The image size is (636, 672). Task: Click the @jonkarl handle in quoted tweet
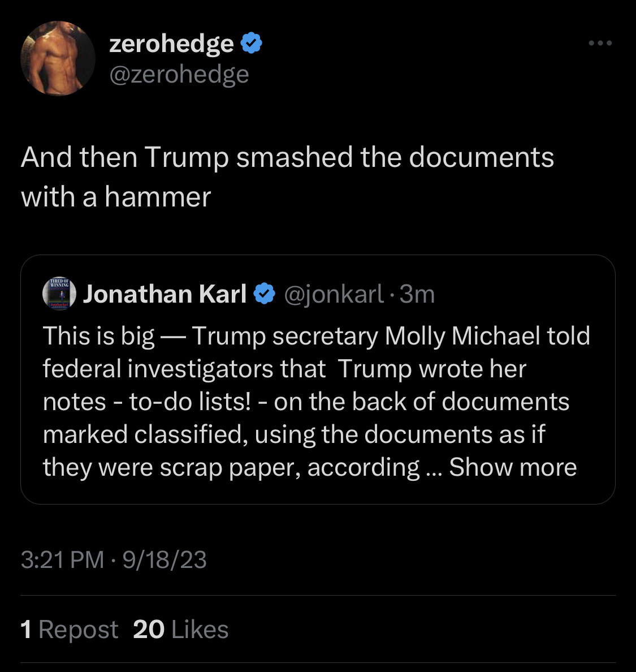coord(334,294)
